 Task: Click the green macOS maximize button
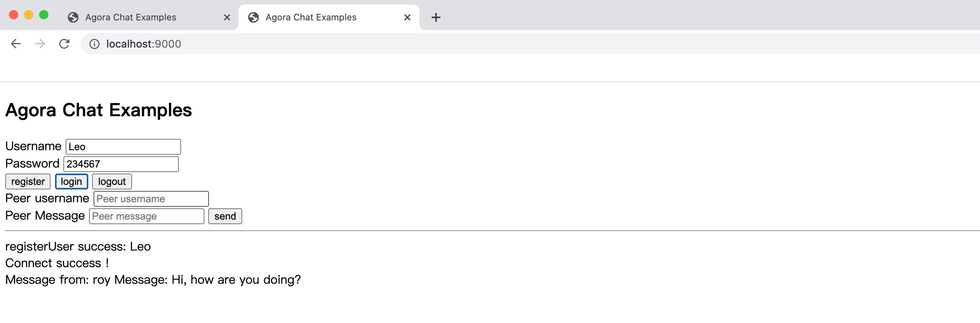(x=44, y=15)
